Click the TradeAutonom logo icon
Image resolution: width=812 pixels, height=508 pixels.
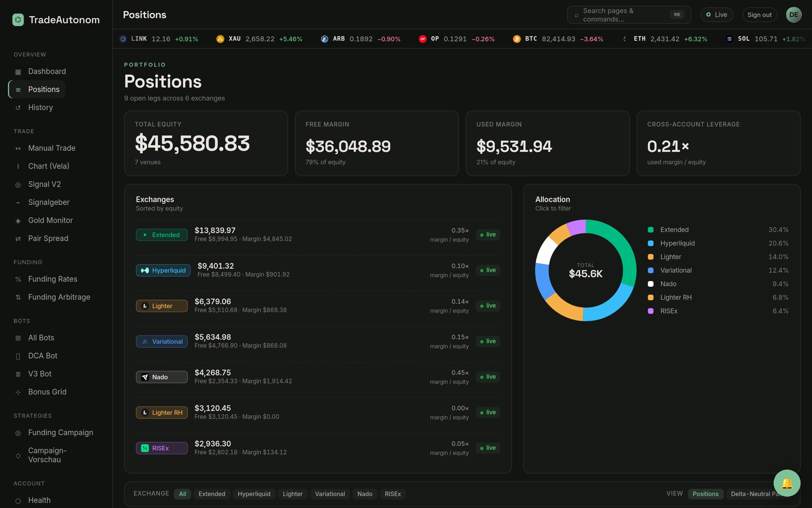18,20
